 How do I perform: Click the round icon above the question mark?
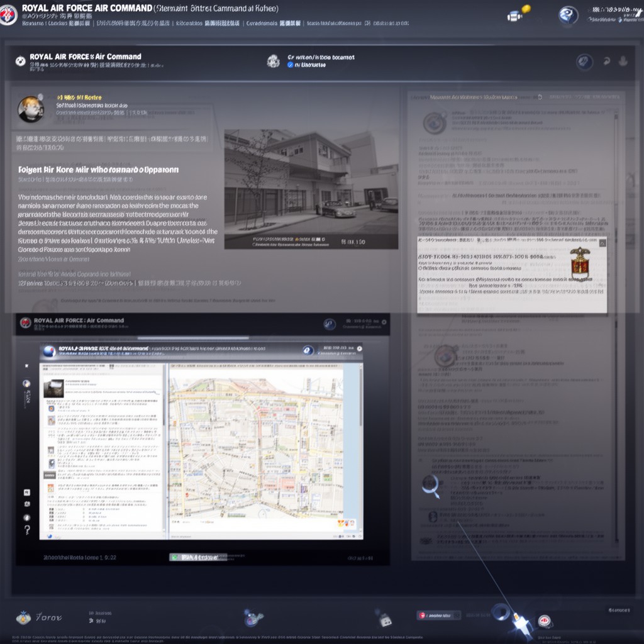pyautogui.click(x=26, y=518)
